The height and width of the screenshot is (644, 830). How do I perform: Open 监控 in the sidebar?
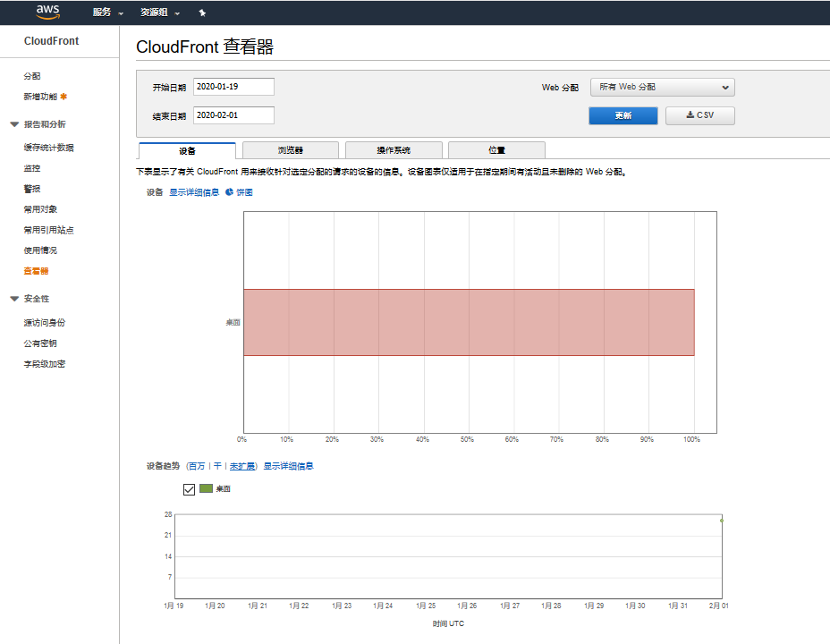pos(32,168)
